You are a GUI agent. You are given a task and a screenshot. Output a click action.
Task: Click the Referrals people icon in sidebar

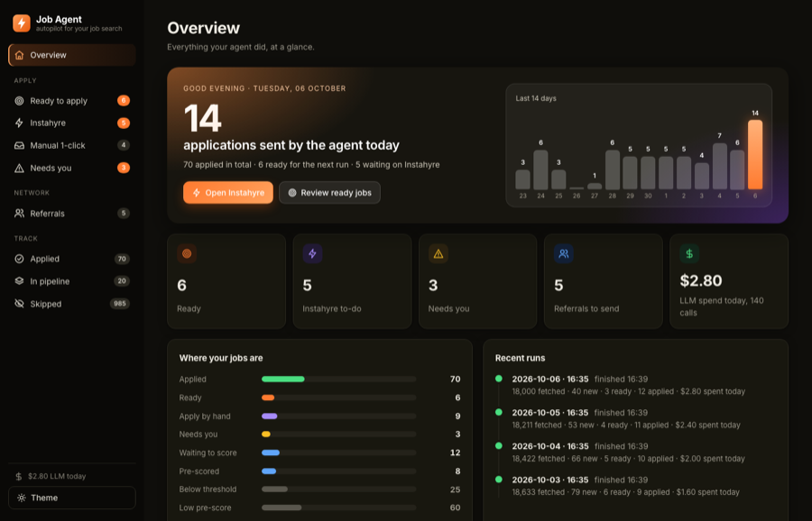(x=19, y=213)
